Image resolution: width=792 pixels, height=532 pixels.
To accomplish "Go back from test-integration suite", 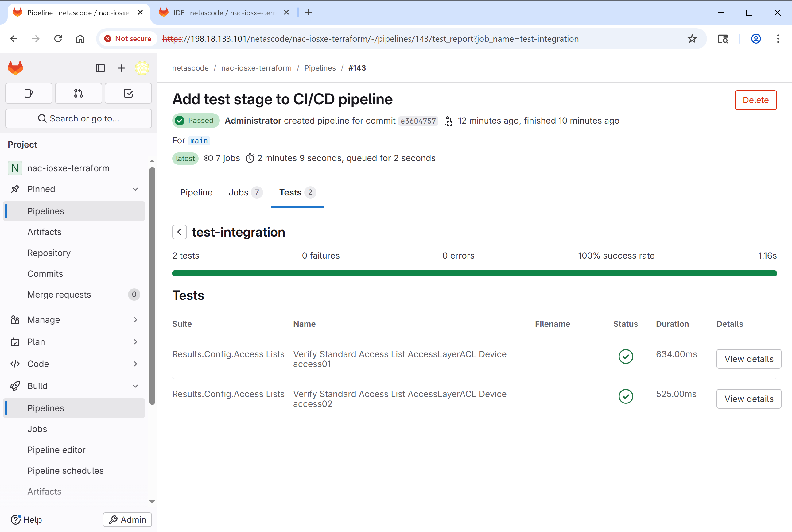I will (180, 232).
